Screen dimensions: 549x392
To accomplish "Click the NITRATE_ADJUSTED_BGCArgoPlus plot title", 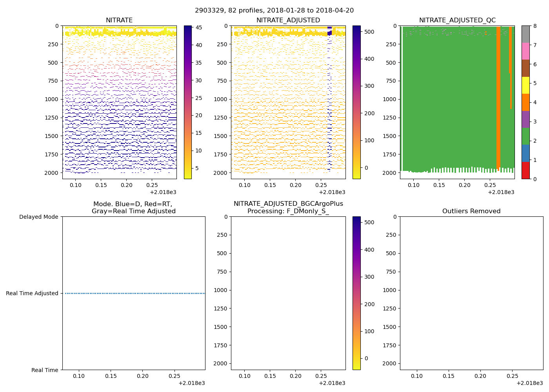I will [288, 207].
